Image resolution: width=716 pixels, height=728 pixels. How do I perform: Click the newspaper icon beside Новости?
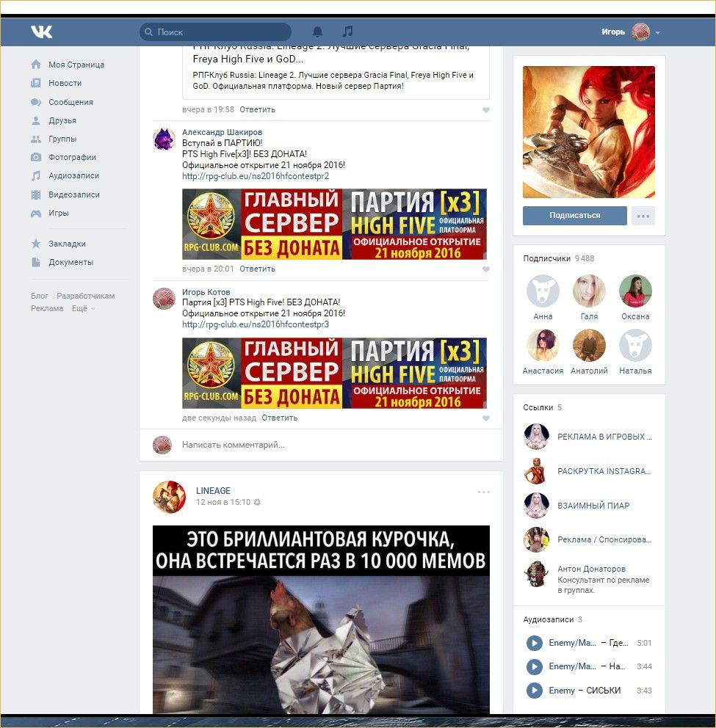coord(36,83)
